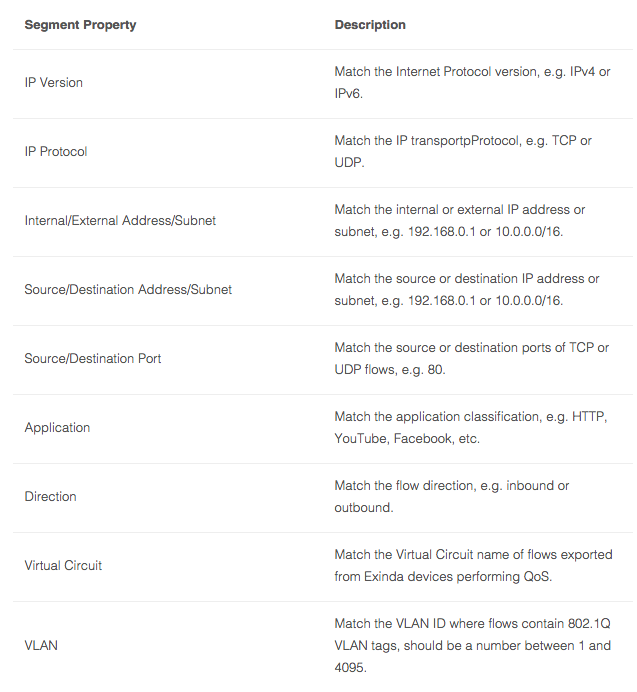Image resolution: width=637 pixels, height=692 pixels.
Task: Click the Exinda devices performing QoS text
Action: (x=473, y=565)
